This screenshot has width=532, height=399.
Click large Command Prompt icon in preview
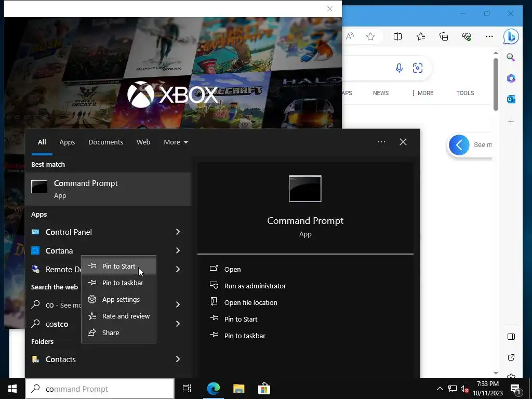point(305,189)
